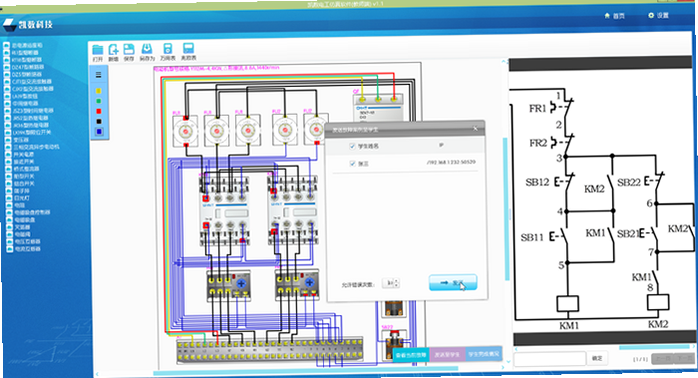Click 查看当前故障 cyan button
Screen dimensions: 698x378
[x=410, y=355]
